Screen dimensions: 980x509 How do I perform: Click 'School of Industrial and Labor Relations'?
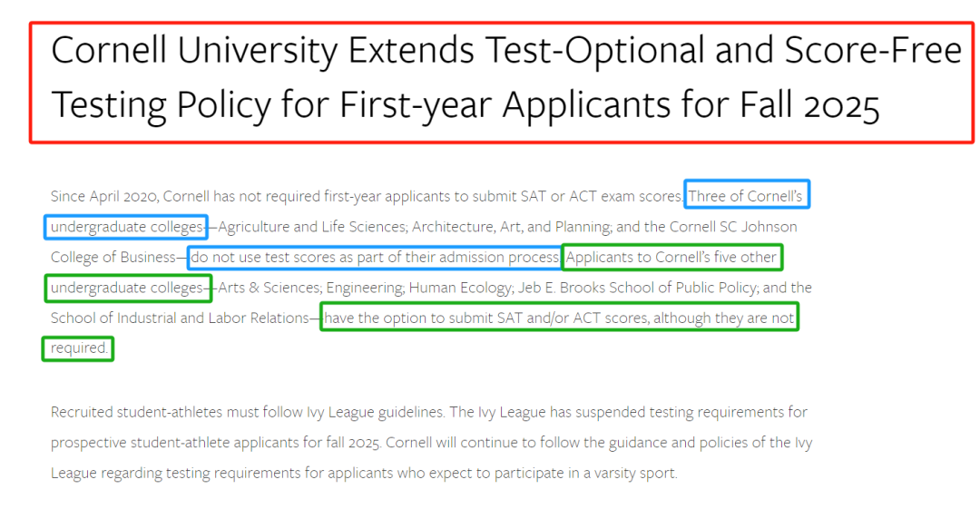[180, 318]
